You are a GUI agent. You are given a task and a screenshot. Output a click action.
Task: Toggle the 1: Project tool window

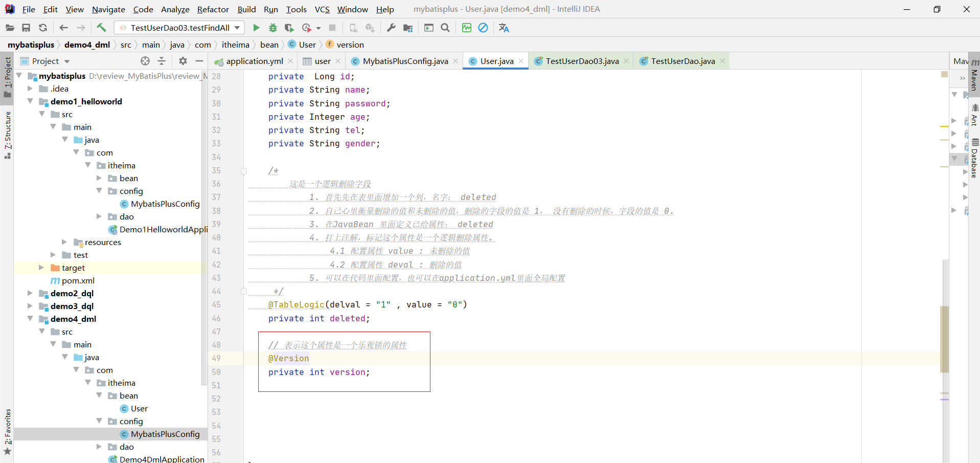click(x=7, y=77)
